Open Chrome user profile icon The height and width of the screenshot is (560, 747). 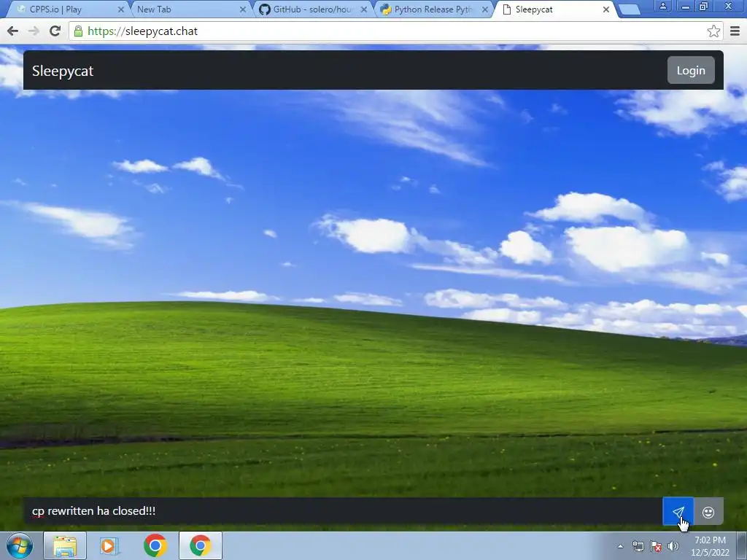click(662, 6)
